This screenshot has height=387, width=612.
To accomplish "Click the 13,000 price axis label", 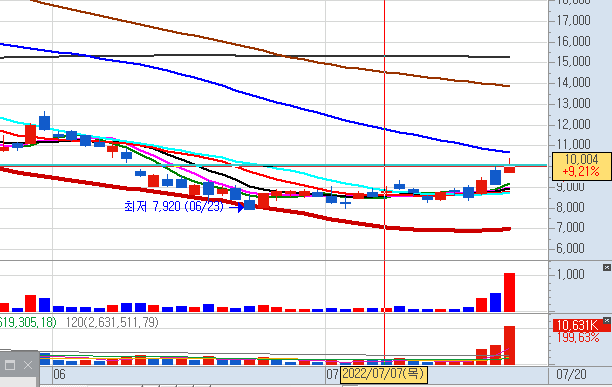I will [x=573, y=103].
